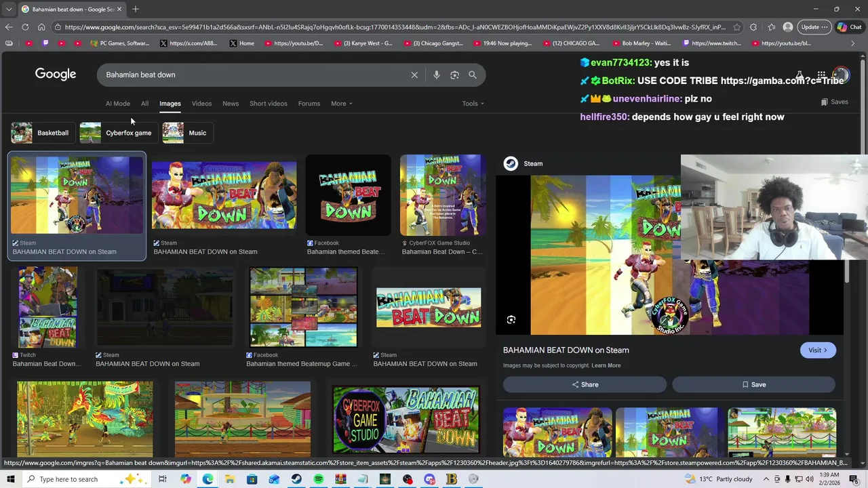This screenshot has width=868, height=488.
Task: Open Steam from the Windows taskbar
Action: pos(296,479)
